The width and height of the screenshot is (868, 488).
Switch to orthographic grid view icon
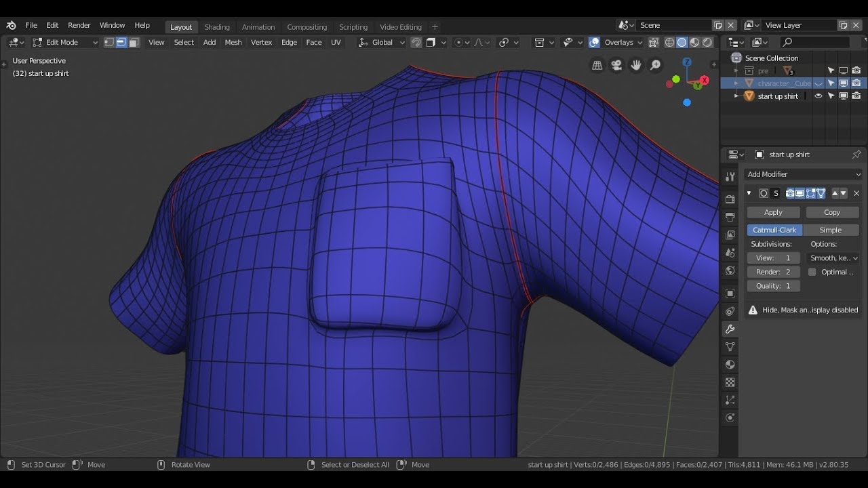(x=597, y=65)
